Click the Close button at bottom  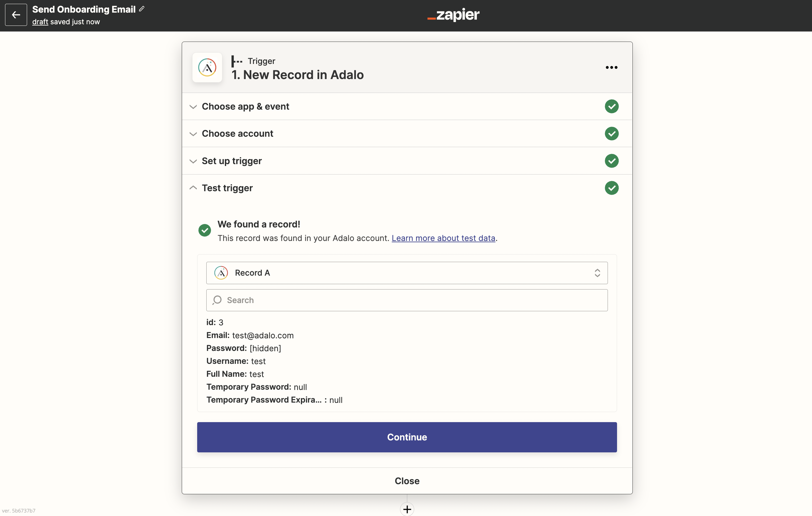click(x=407, y=481)
